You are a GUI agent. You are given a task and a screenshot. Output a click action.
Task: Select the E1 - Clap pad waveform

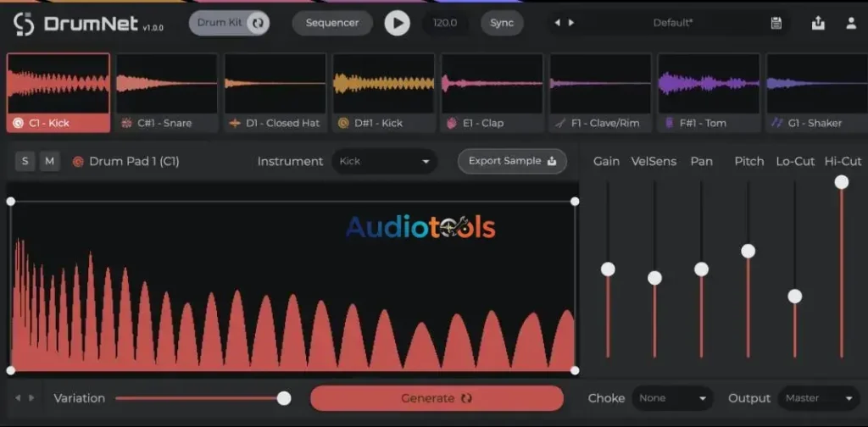point(492,84)
